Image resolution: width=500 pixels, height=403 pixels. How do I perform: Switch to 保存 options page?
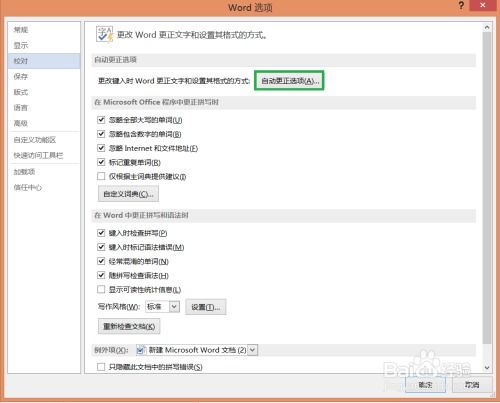pyautogui.click(x=21, y=76)
